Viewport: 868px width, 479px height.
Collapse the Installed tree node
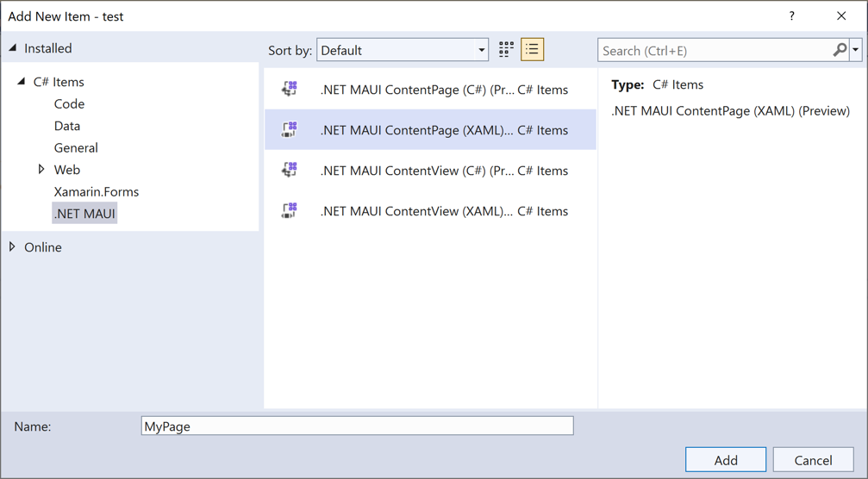(x=13, y=48)
